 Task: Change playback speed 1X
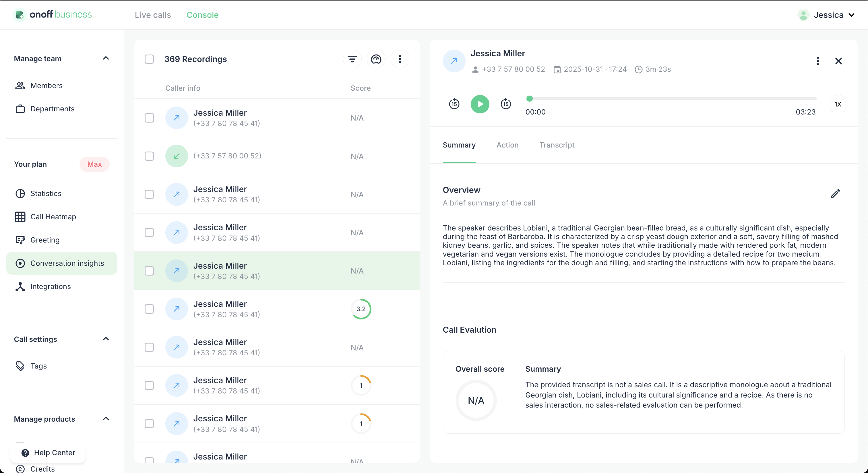point(838,104)
